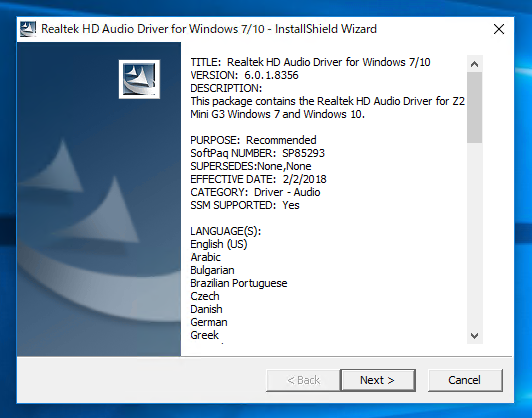
Task: Click the TITLE line of the description
Action: 310,62
